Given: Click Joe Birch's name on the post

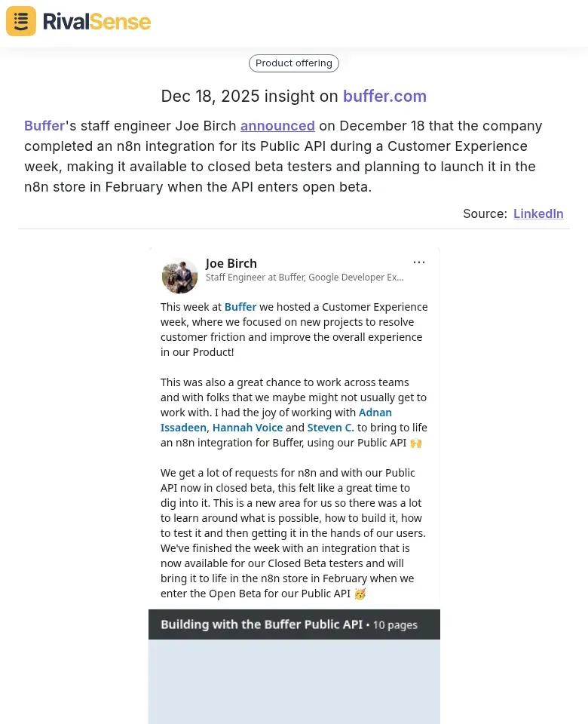Looking at the screenshot, I should click(x=231, y=263).
